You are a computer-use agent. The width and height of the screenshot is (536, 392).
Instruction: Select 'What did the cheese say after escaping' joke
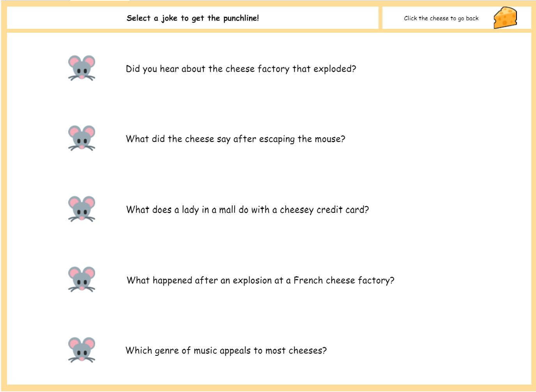tap(235, 139)
